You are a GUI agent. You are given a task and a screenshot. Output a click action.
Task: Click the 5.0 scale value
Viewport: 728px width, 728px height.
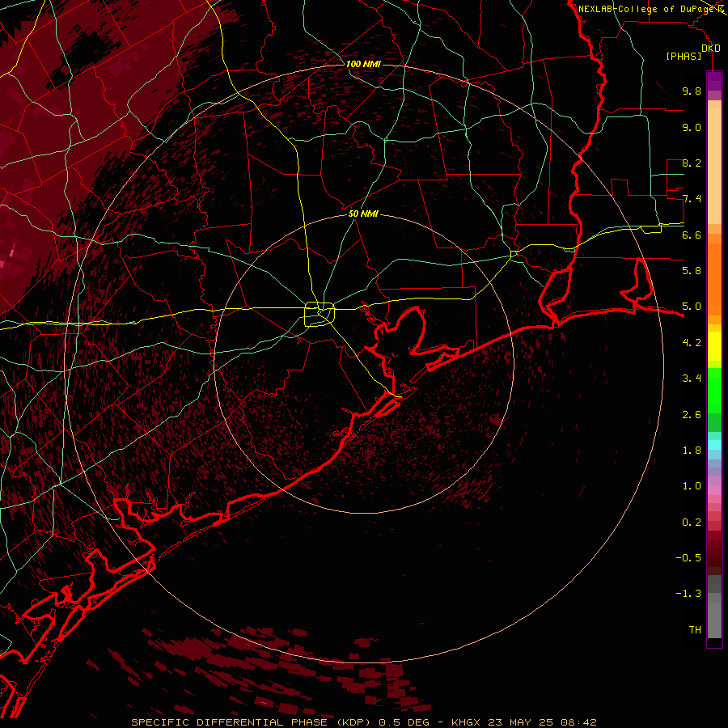(692, 307)
